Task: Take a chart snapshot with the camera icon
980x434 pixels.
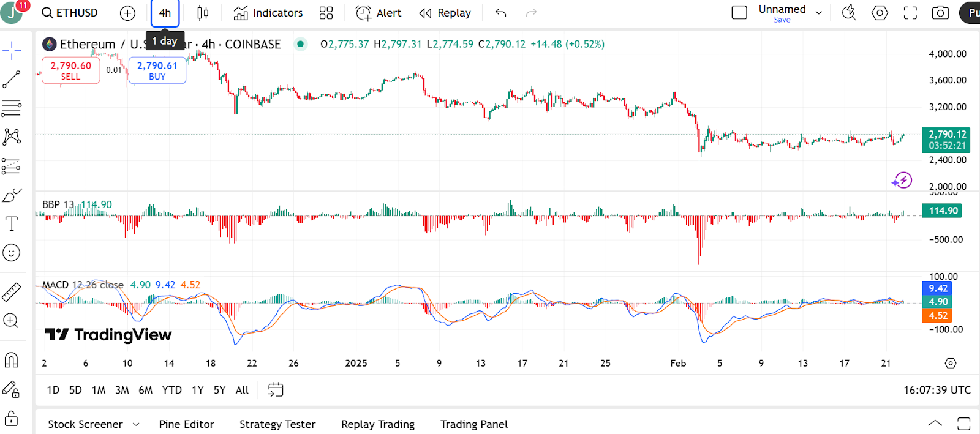Action: click(x=940, y=13)
